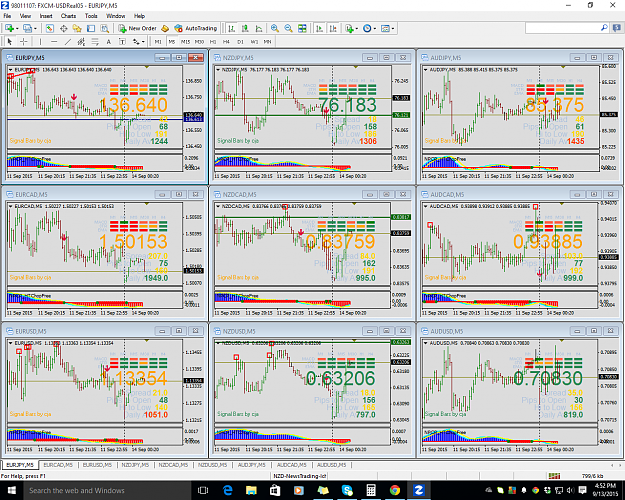Switch to the AUDUSD,M5 chart tab
The width and height of the screenshot is (625, 500).
pyautogui.click(x=332, y=465)
